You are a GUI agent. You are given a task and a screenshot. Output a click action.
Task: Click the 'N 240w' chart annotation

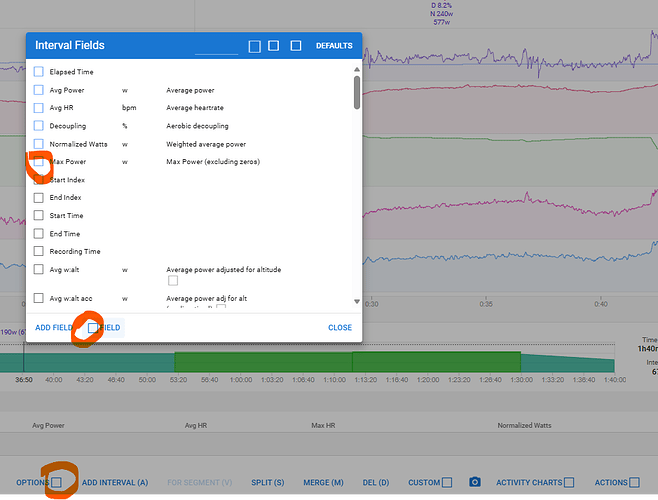click(x=441, y=14)
